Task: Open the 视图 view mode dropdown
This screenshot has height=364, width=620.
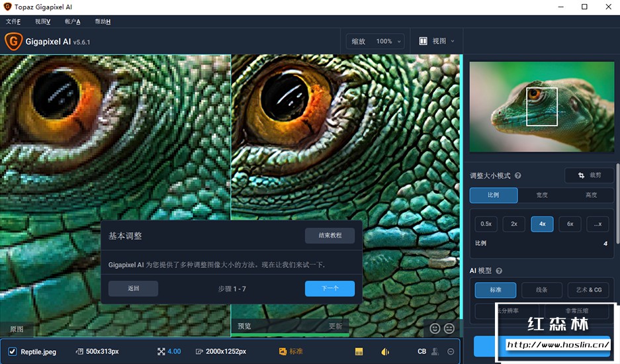Action: click(x=437, y=41)
